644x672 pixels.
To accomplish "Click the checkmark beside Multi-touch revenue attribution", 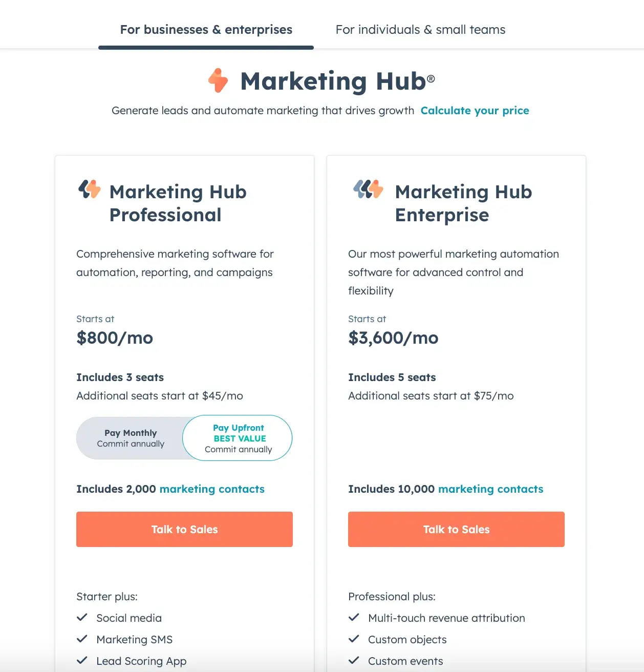I will (x=354, y=618).
